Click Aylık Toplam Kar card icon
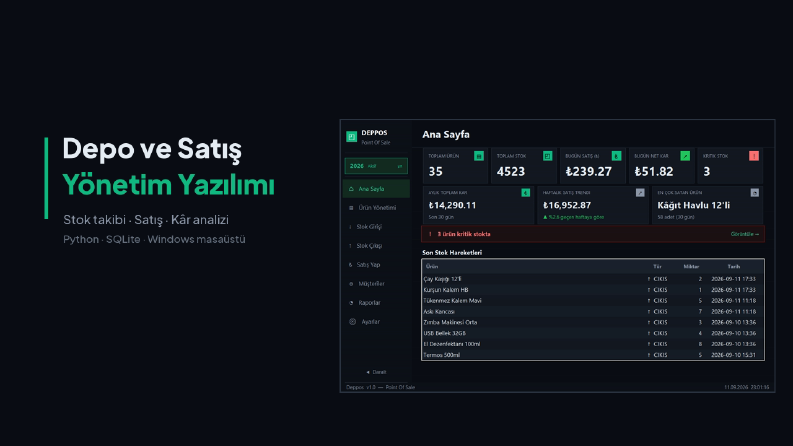This screenshot has width=793, height=446. [525, 193]
